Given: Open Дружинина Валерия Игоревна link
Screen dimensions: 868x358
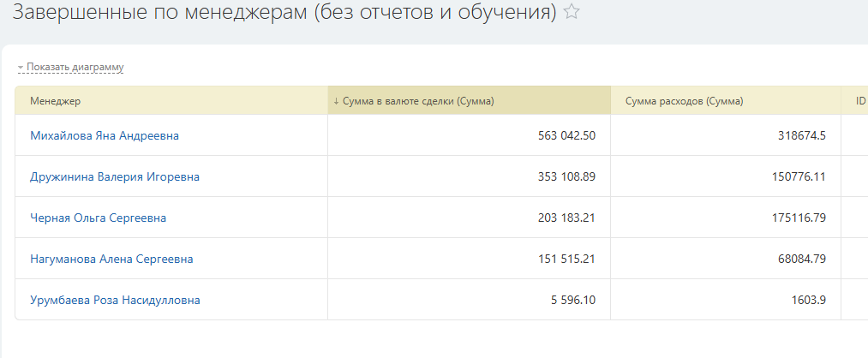Looking at the screenshot, I should 115,177.
